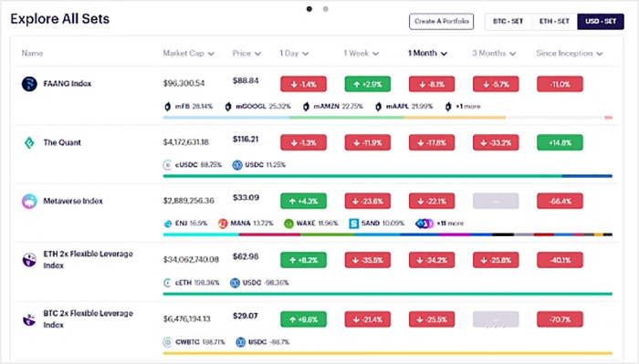Viewport: 639px width, 364px height.
Task: Click the SAND token icon
Action: pos(354,224)
